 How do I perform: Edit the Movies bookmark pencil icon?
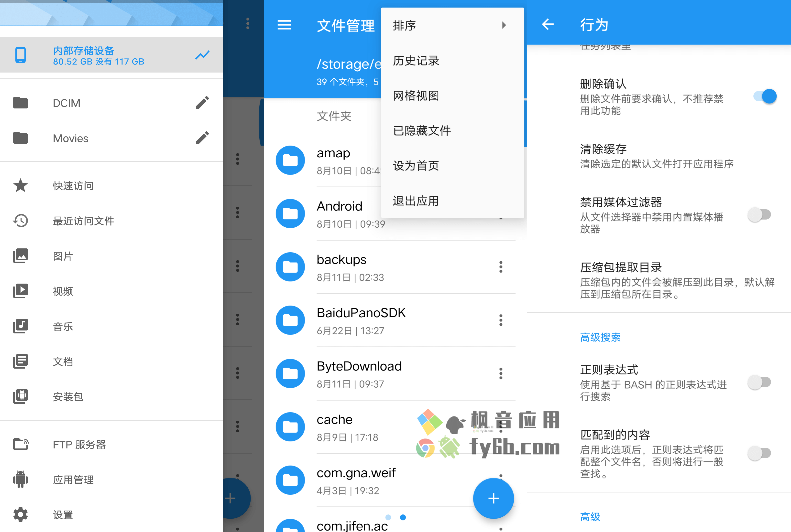[202, 138]
